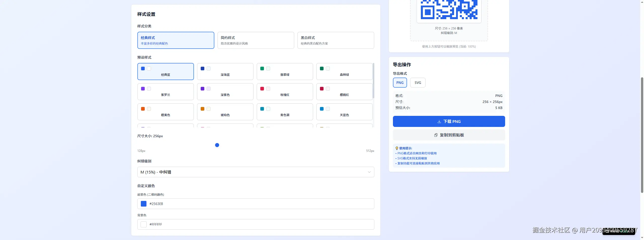Click the tip 'SVG格式支持无损缩放'
The height and width of the screenshot is (240, 644).
[412, 158]
